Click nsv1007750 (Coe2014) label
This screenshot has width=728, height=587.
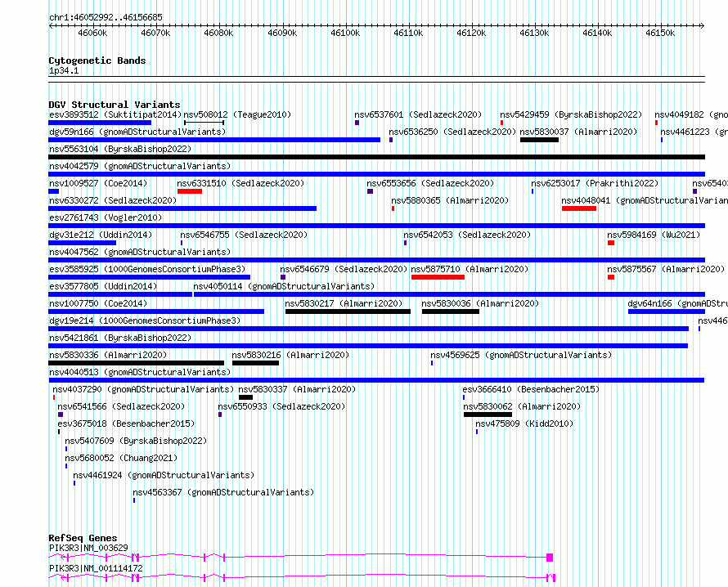(x=98, y=303)
